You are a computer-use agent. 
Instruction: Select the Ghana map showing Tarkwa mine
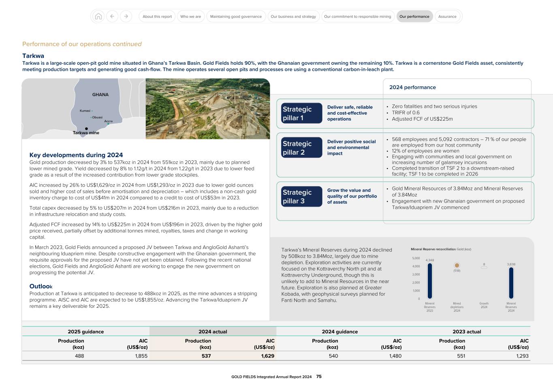coord(83,108)
